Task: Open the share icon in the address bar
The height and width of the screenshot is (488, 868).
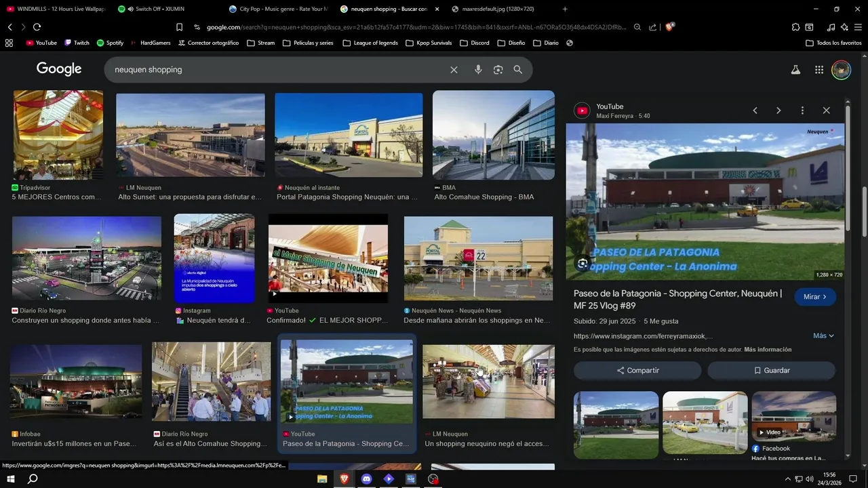Action: [x=652, y=27]
